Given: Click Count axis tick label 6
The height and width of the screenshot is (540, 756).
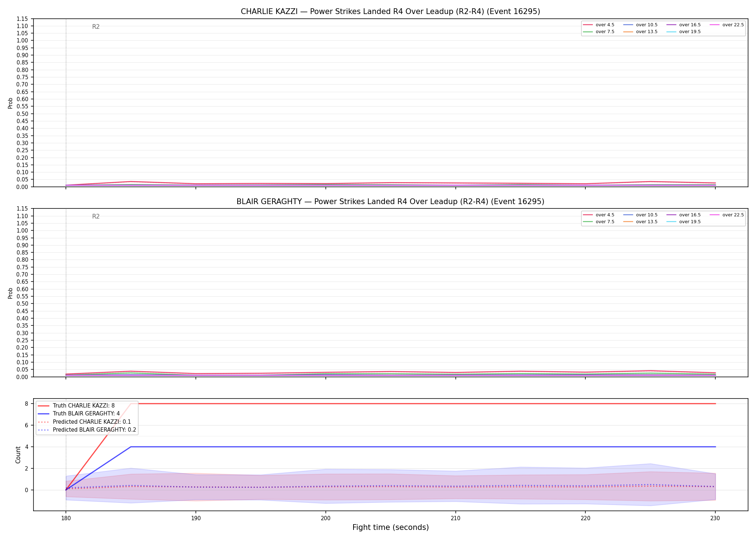Looking at the screenshot, I should click(x=27, y=425).
